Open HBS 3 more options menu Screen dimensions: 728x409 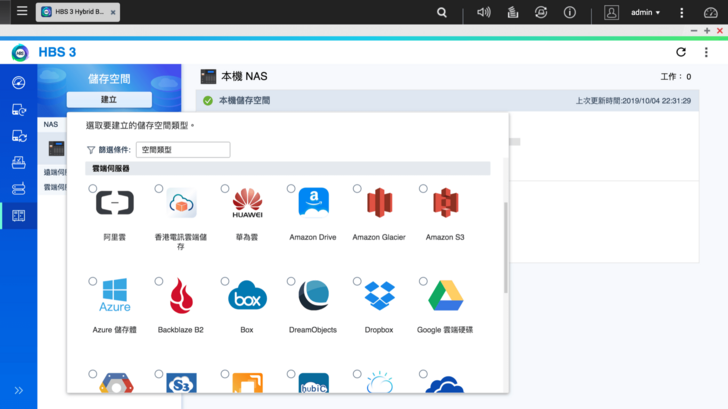coord(706,52)
